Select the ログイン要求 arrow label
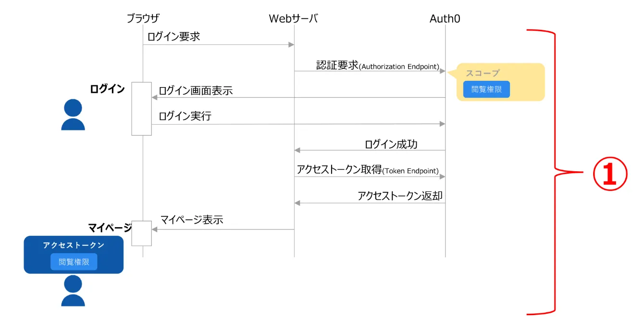Image resolution: width=644 pixels, height=331 pixels. (173, 36)
